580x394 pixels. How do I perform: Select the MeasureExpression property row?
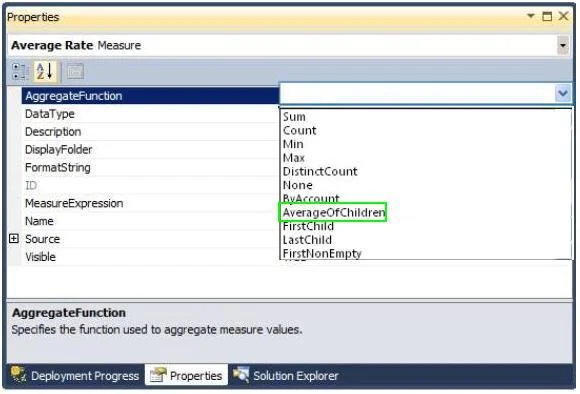pos(151,203)
